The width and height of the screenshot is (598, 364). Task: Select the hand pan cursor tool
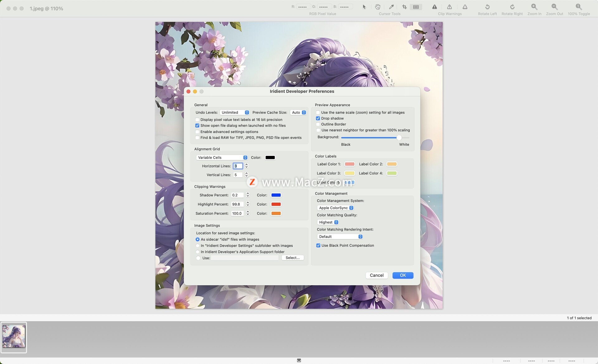[378, 7]
